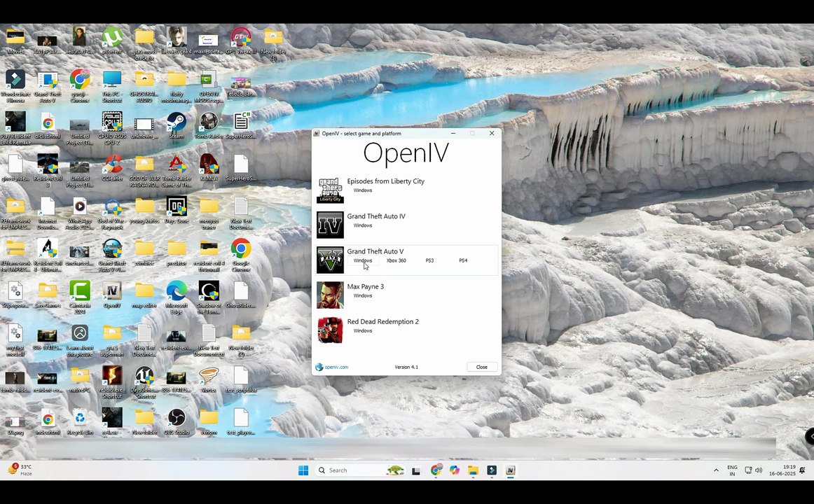This screenshot has width=814, height=504.
Task: Select the nativePC folder on desktop
Action: pyautogui.click(x=80, y=379)
